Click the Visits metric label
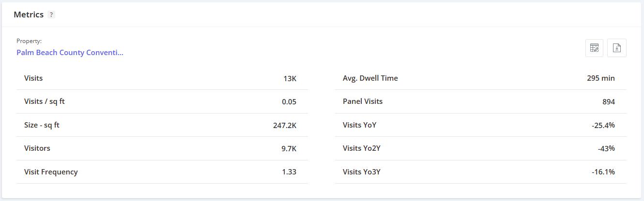This screenshot has height=201, width=644. 33,78
